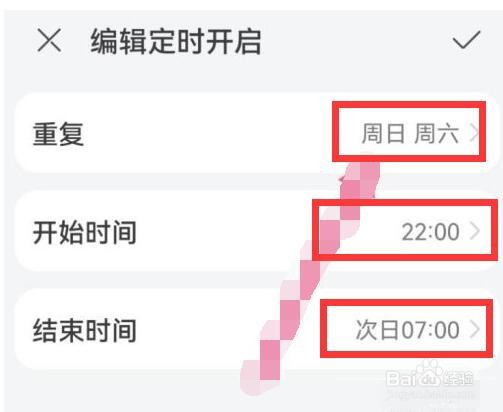
Task: Tap the 22:00 start time value
Action: 430,232
